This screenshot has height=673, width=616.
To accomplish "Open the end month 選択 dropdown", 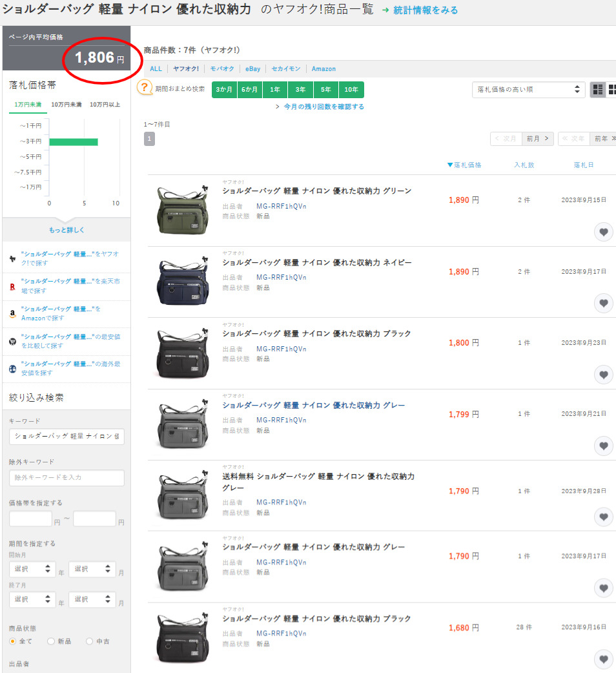I will 92,600.
